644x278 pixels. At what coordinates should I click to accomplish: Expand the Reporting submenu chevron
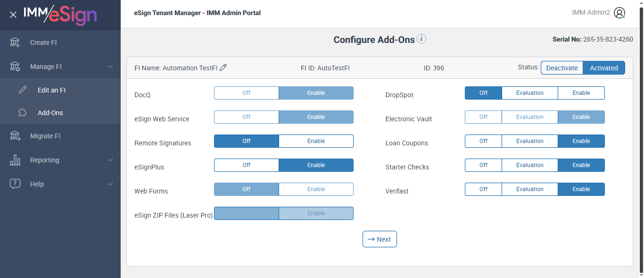point(110,160)
